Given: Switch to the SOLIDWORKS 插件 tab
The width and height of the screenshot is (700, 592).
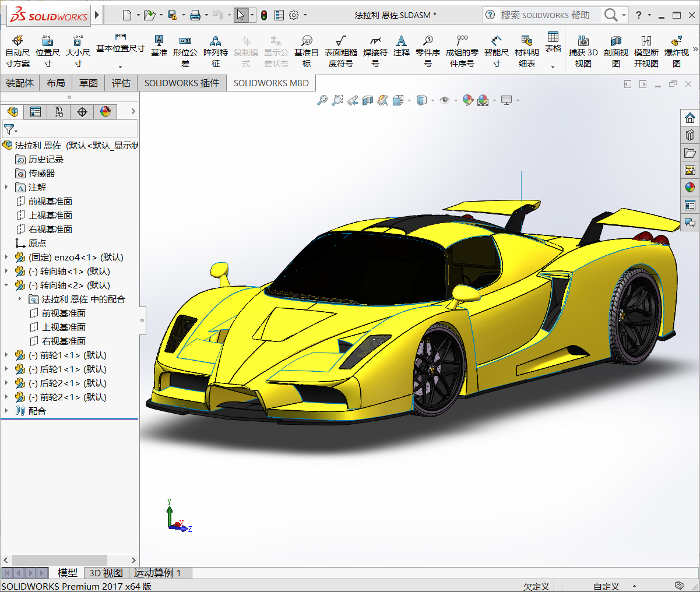Looking at the screenshot, I should (x=182, y=83).
